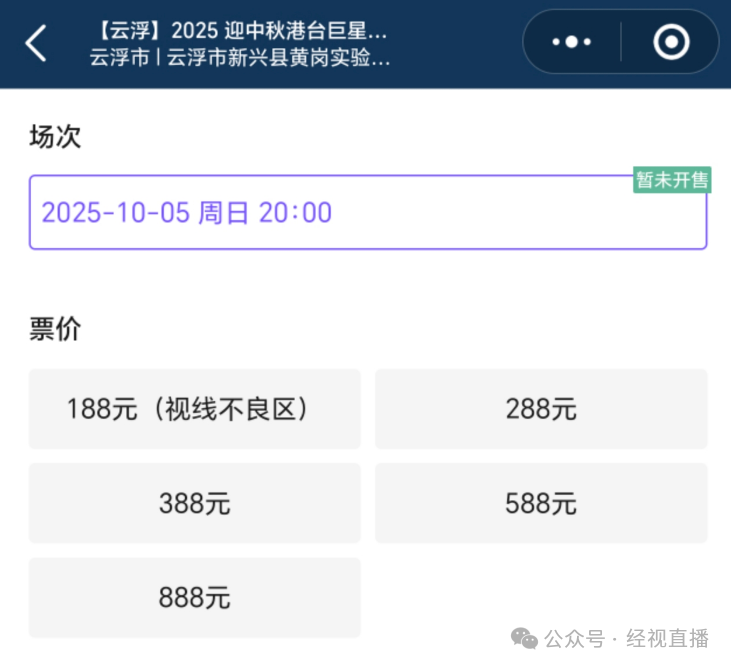Click empty space right of 888元 button
This screenshot has height=668, width=732.
541,598
